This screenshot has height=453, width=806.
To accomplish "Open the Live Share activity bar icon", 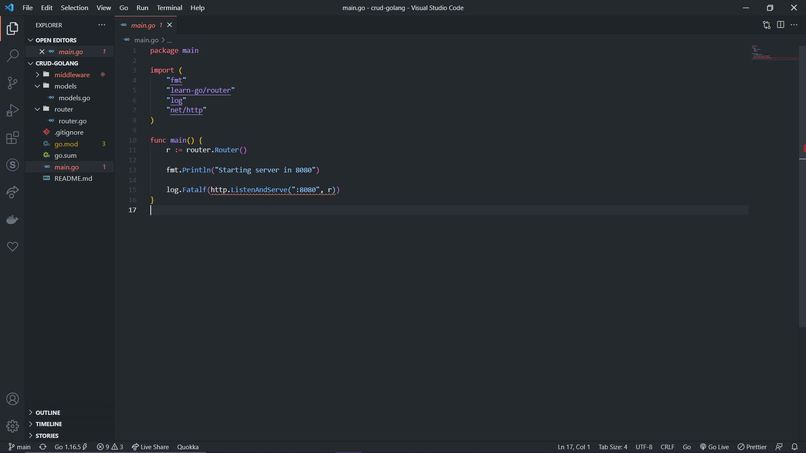I will 12,192.
